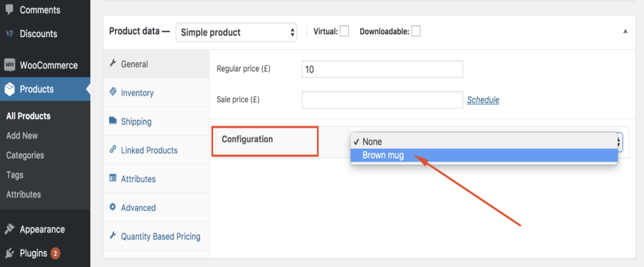Open the Simple product type dropdown
Viewport: 644px width, 267px height.
click(x=236, y=32)
